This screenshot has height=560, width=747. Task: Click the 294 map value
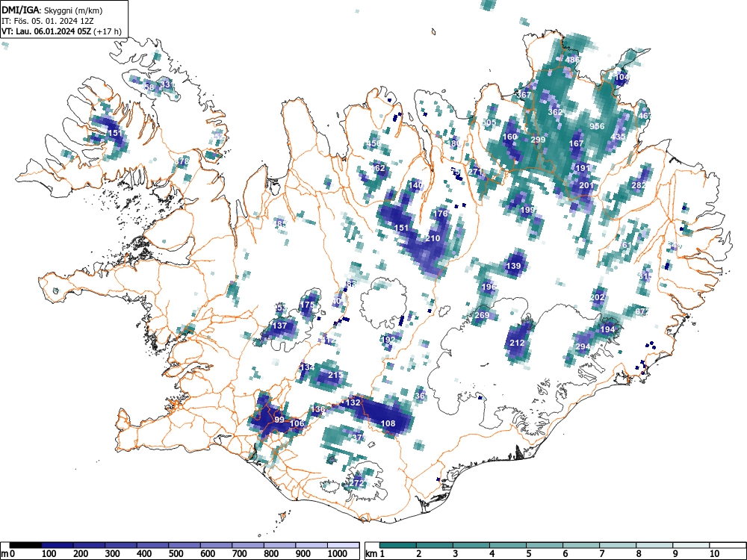click(x=583, y=347)
